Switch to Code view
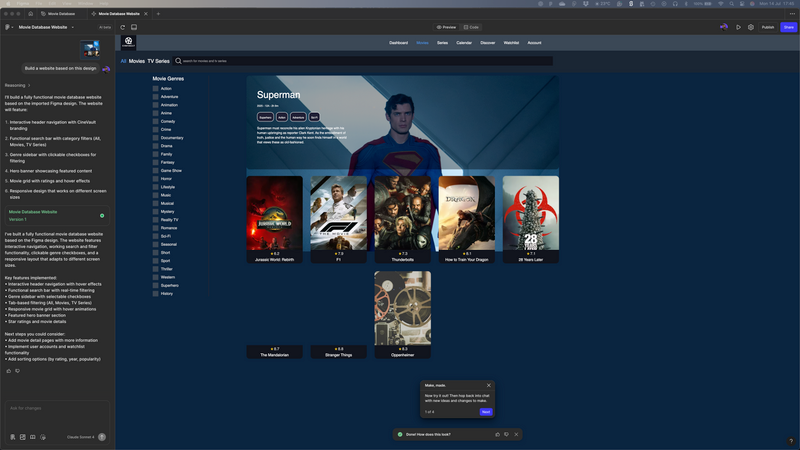This screenshot has width=800, height=450. pyautogui.click(x=471, y=27)
